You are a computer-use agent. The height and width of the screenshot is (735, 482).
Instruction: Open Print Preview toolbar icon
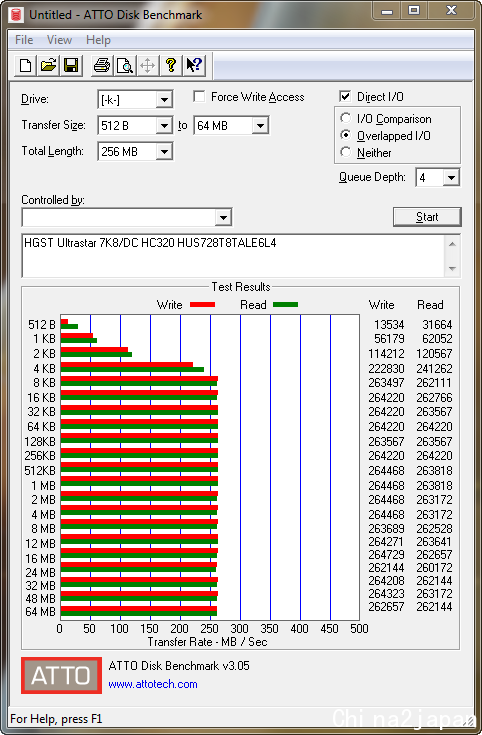point(125,65)
